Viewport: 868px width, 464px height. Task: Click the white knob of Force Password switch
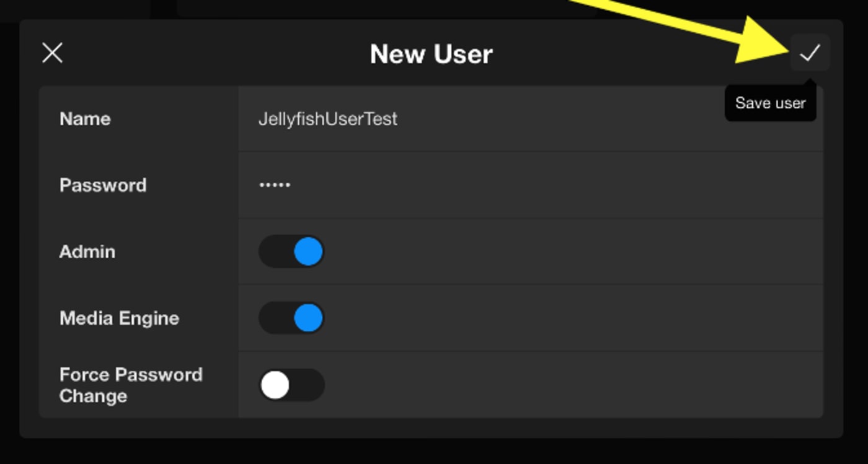275,385
